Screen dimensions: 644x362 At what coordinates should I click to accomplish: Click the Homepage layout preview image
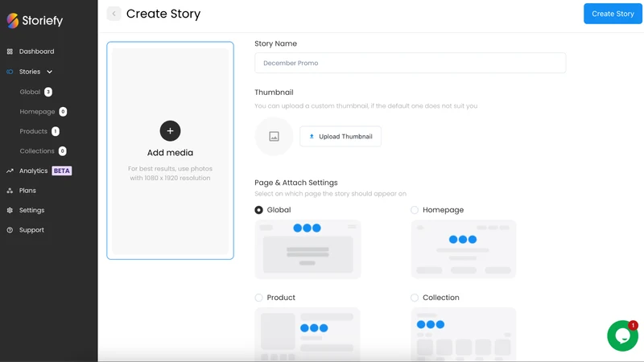tap(464, 249)
